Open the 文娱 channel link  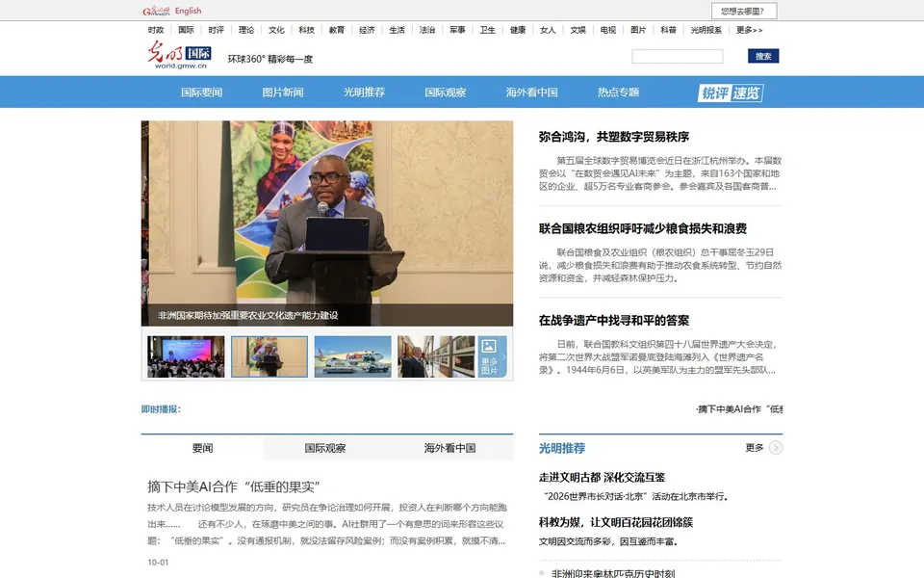point(578,30)
